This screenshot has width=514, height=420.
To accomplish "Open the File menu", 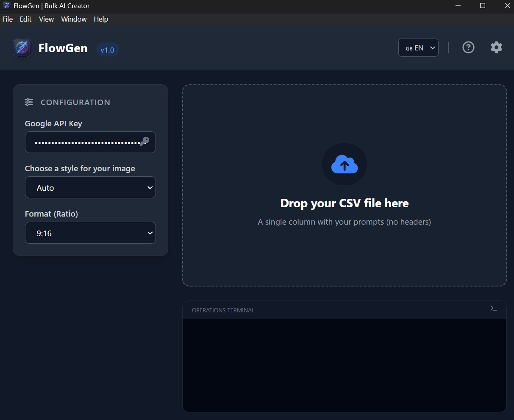I will [8, 19].
